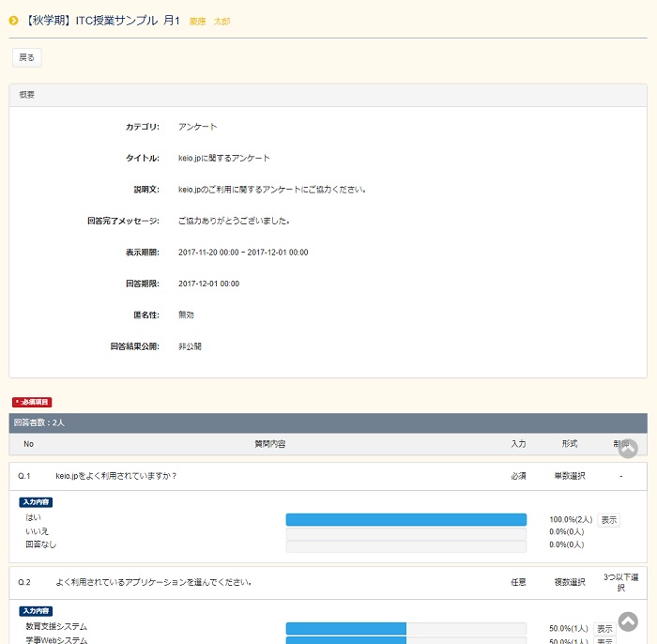Viewport: 657px width, 644px height.
Task: Click the 入力内容 badge under Q.1
Action: coord(35,502)
